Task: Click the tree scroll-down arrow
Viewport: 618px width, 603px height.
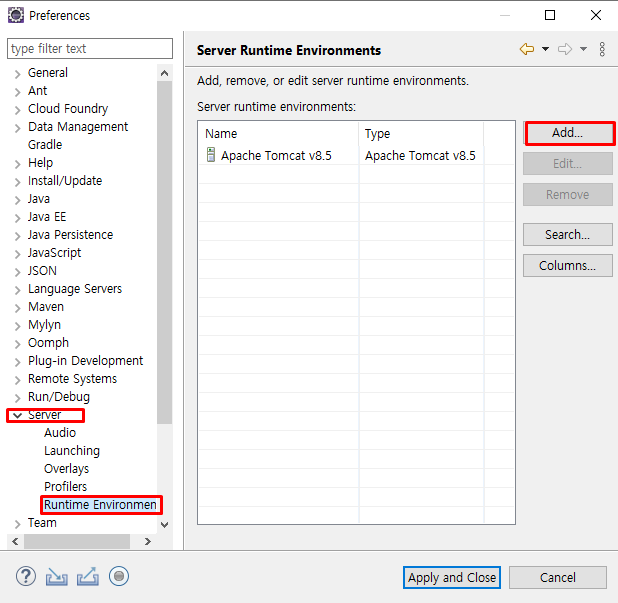Action: click(x=165, y=525)
